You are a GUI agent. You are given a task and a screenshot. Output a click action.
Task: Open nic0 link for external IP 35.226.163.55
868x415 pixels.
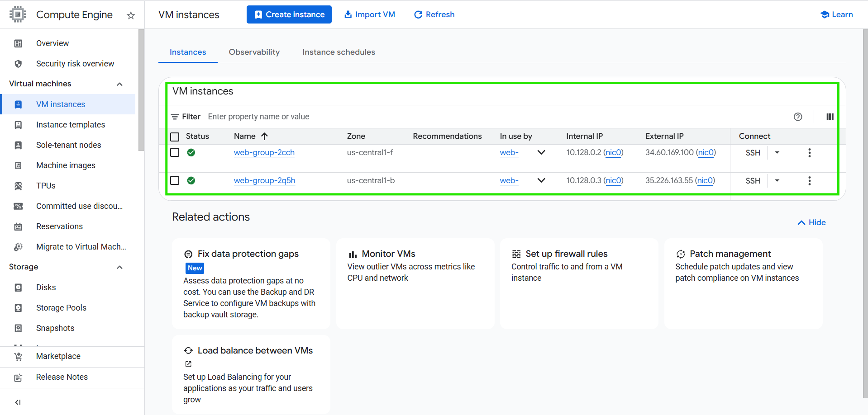click(x=705, y=180)
